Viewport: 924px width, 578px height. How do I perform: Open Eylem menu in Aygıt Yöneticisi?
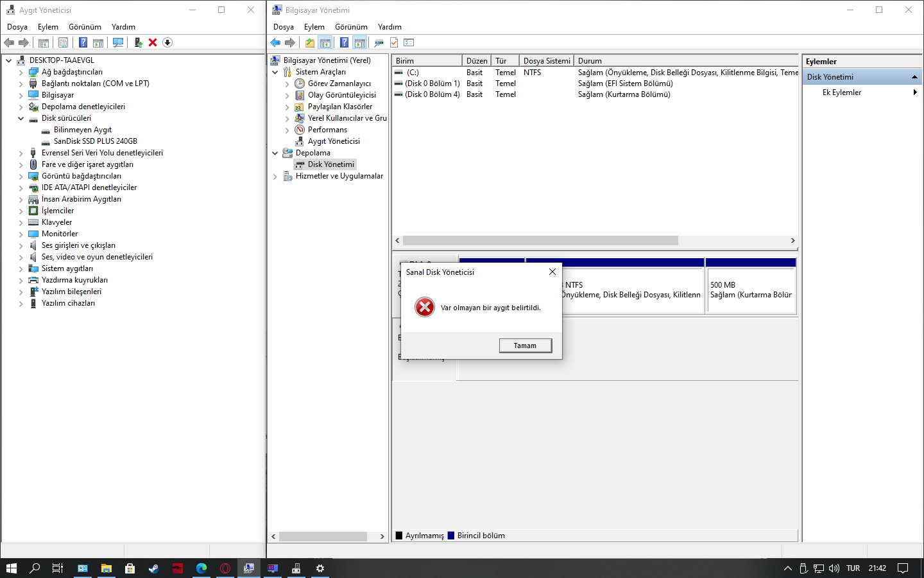click(48, 27)
